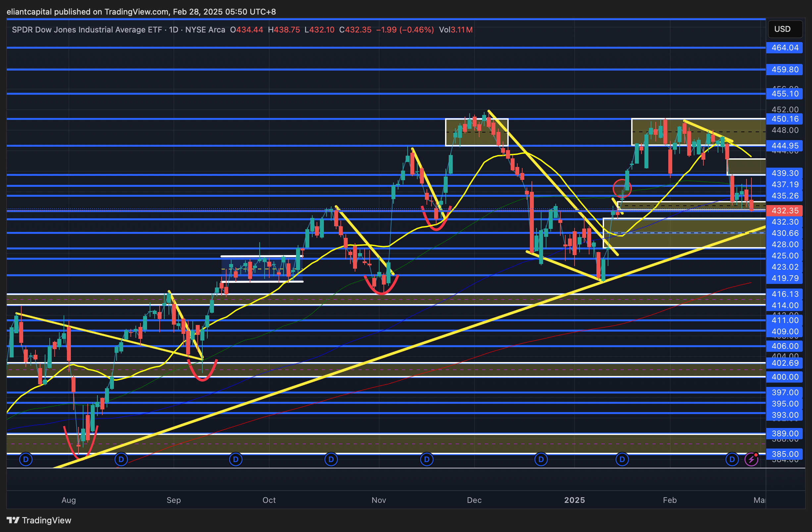Click the SPDR Dow Jones ETF symbol title
812x532 pixels.
pyautogui.click(x=118, y=30)
